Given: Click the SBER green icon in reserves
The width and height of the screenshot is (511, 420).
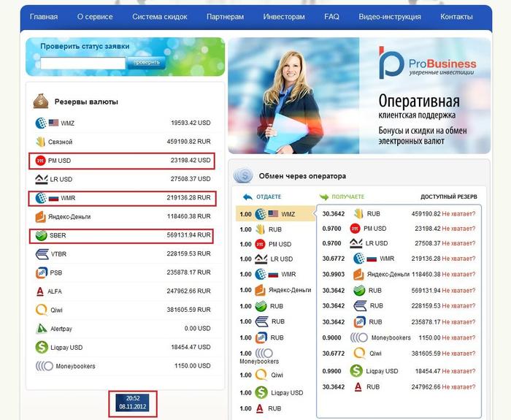Looking at the screenshot, I should click(41, 236).
